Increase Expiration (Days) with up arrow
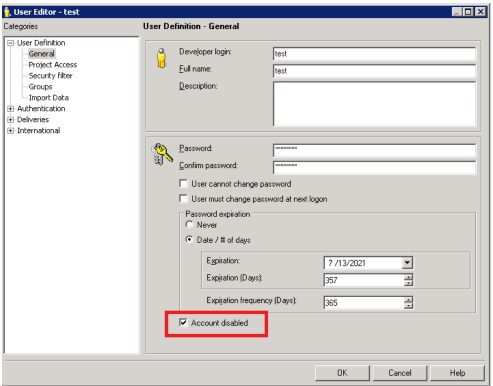Image resolution: width=493 pixels, height=386 pixels. [x=408, y=277]
